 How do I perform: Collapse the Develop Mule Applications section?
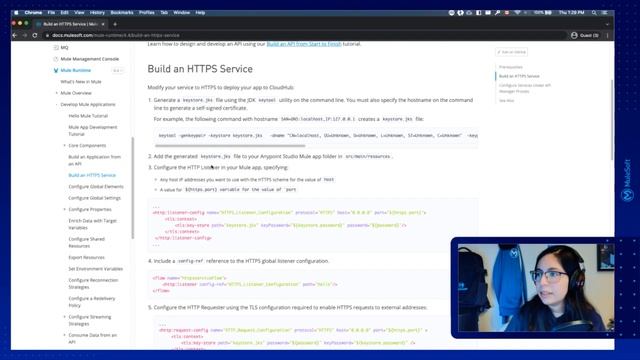(x=57, y=104)
